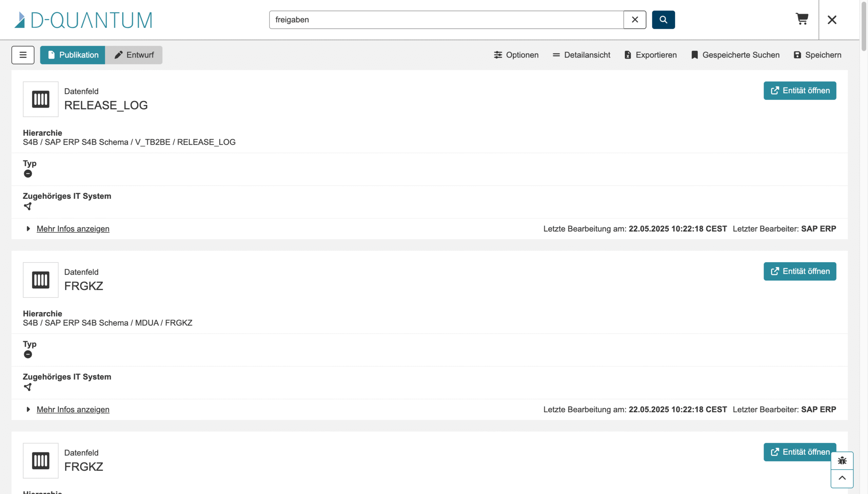Click the IT System icon under RELEASE_LOG

28,206
